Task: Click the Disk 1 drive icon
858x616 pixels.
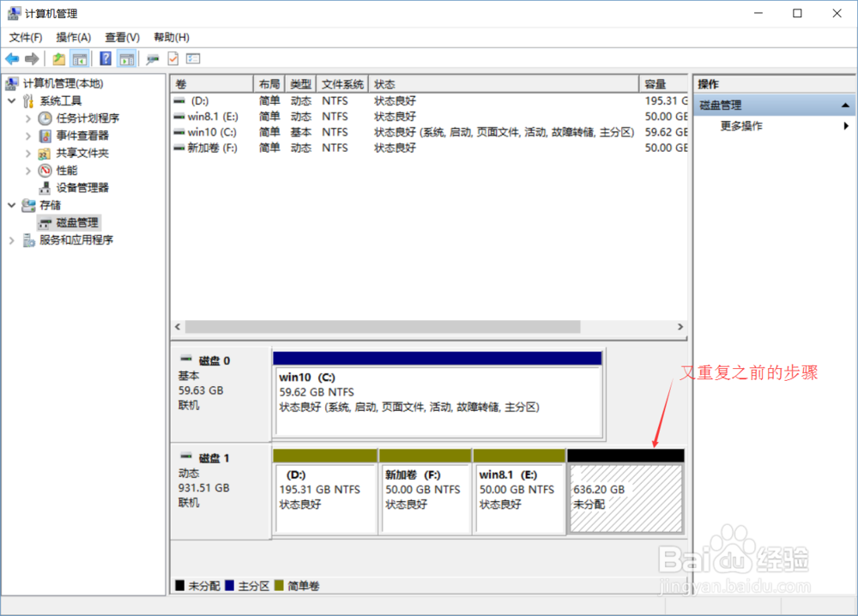Action: (x=186, y=456)
